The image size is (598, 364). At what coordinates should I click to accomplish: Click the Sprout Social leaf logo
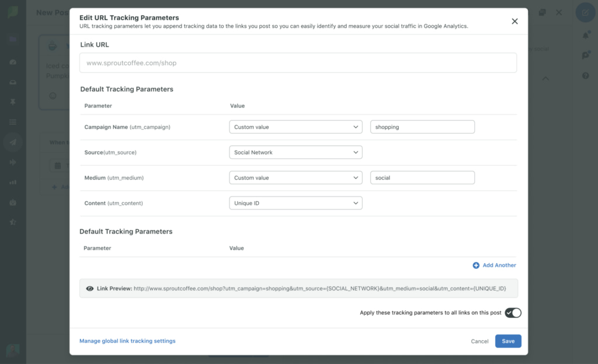(x=13, y=12)
